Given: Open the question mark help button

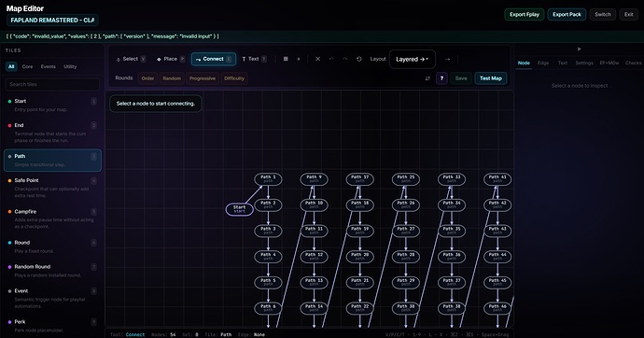Looking at the screenshot, I should [x=441, y=78].
